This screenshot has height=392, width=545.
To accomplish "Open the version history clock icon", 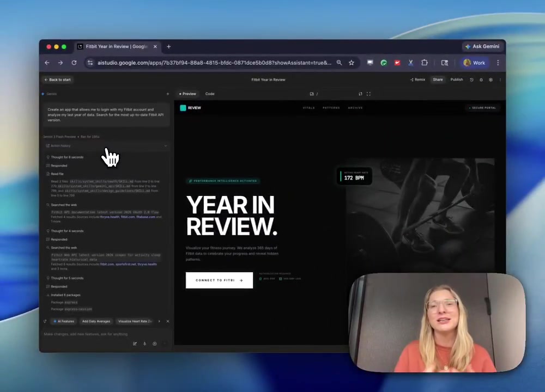I will (471, 80).
